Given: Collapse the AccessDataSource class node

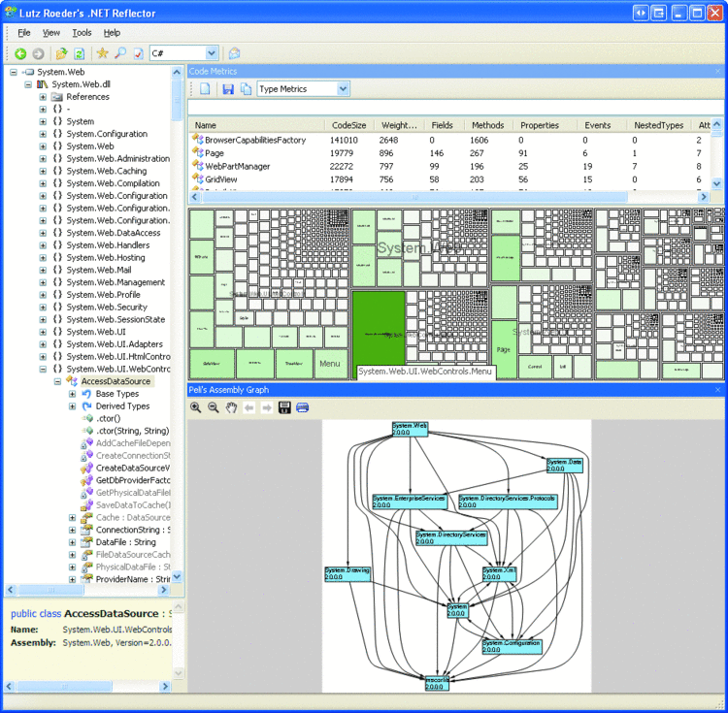Looking at the screenshot, I should click(57, 381).
